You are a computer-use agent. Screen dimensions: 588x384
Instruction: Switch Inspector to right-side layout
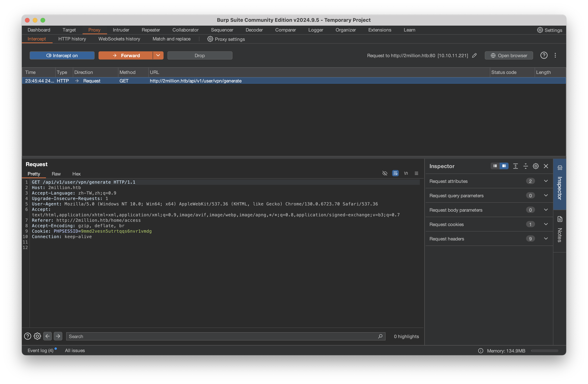pos(504,166)
